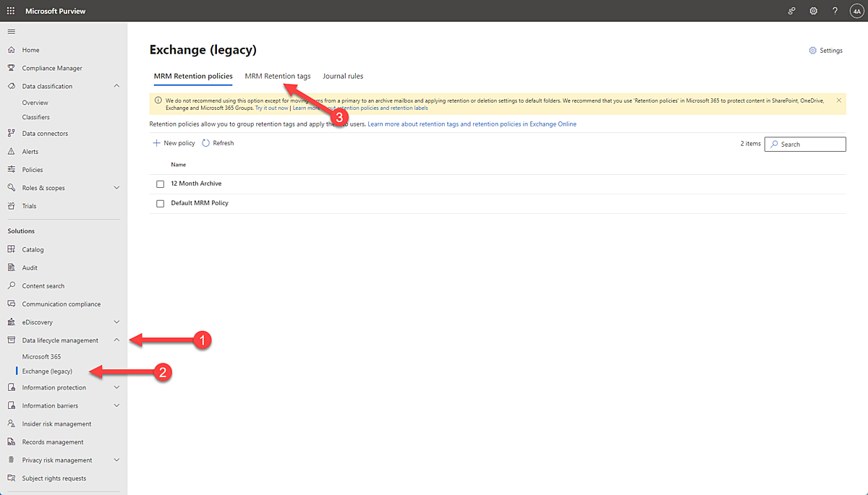
Task: Open the header settings gear icon
Action: [814, 11]
